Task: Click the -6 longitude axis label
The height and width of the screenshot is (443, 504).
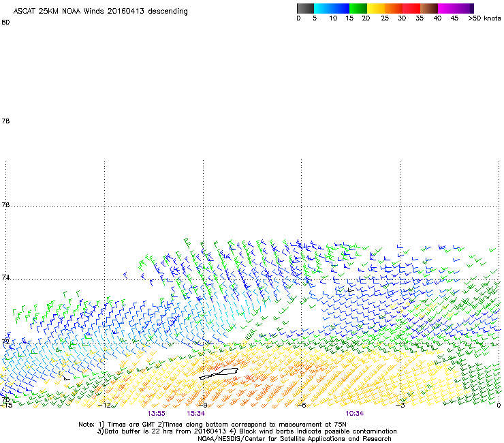Action: coord(302,406)
